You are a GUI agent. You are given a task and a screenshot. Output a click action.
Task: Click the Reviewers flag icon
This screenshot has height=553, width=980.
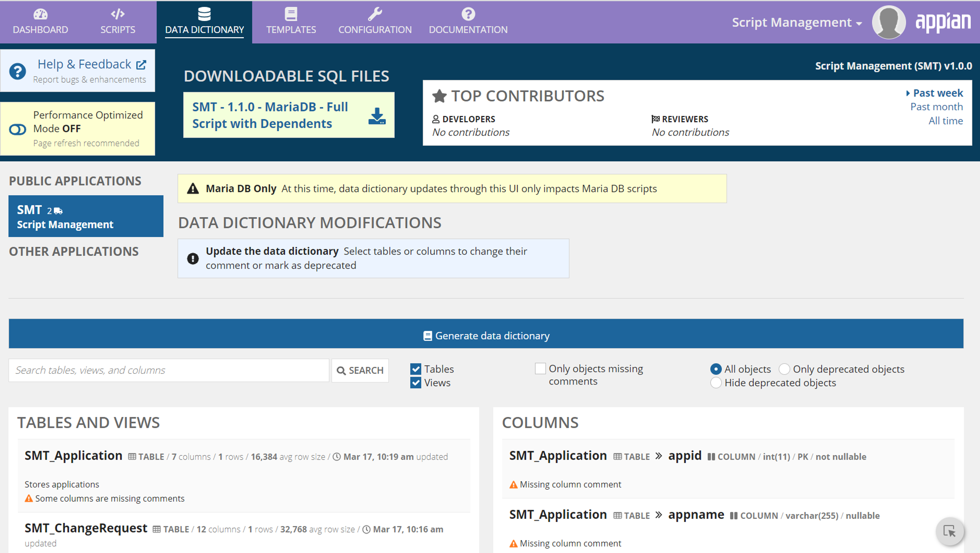coord(655,119)
